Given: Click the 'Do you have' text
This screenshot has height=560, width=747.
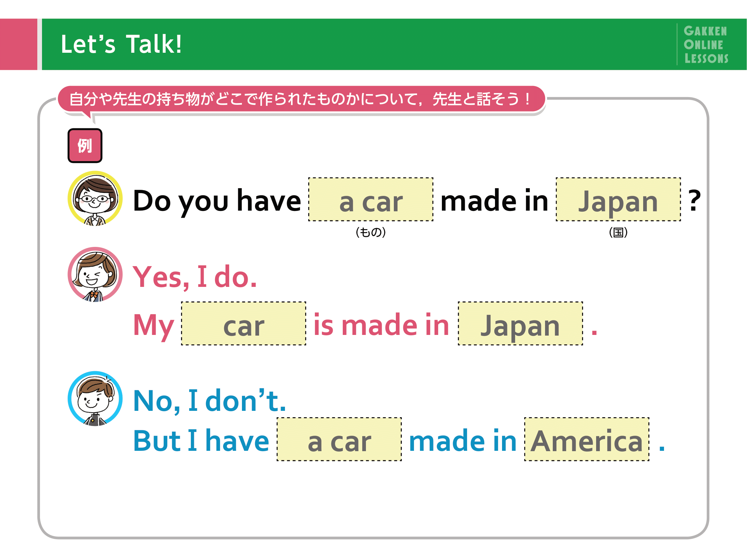Looking at the screenshot, I should (x=217, y=201).
